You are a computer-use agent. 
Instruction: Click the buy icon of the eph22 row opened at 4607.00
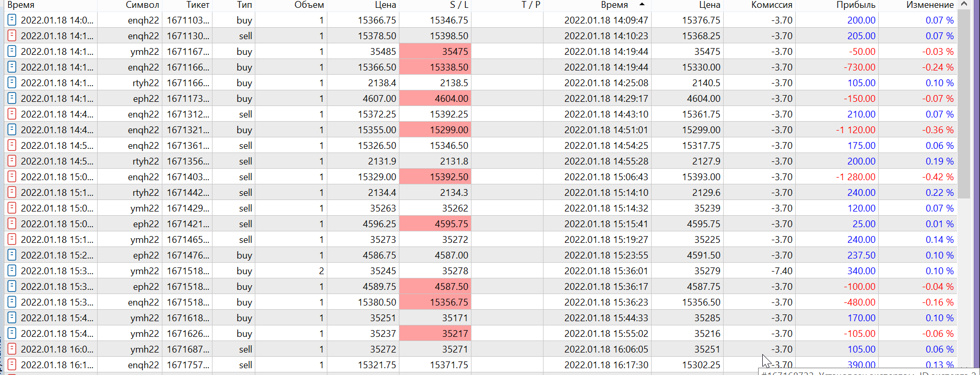(x=11, y=98)
